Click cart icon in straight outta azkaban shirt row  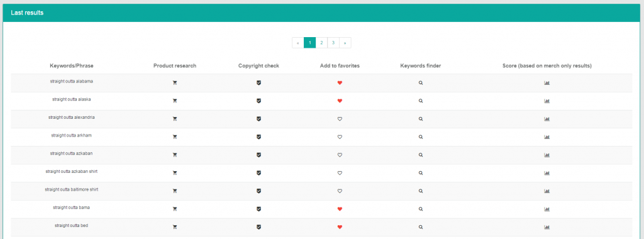175,173
